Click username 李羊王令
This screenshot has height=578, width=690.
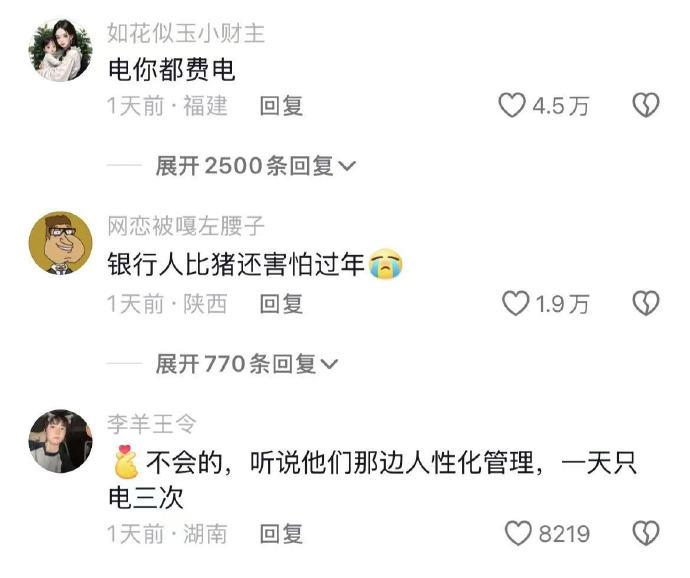click(152, 424)
